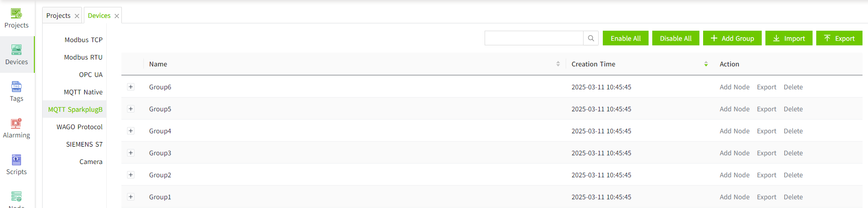The width and height of the screenshot is (868, 208).
Task: Sort by the Name column arrows
Action: pyautogui.click(x=558, y=64)
